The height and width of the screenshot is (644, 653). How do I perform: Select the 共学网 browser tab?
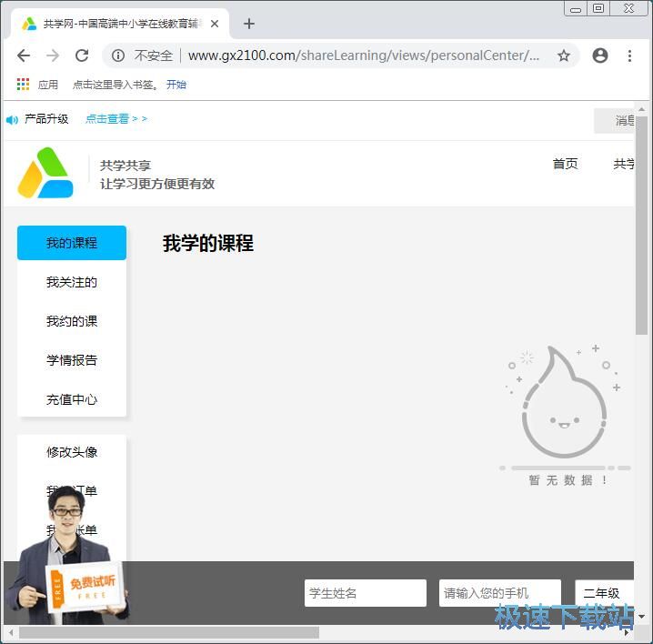[120, 24]
